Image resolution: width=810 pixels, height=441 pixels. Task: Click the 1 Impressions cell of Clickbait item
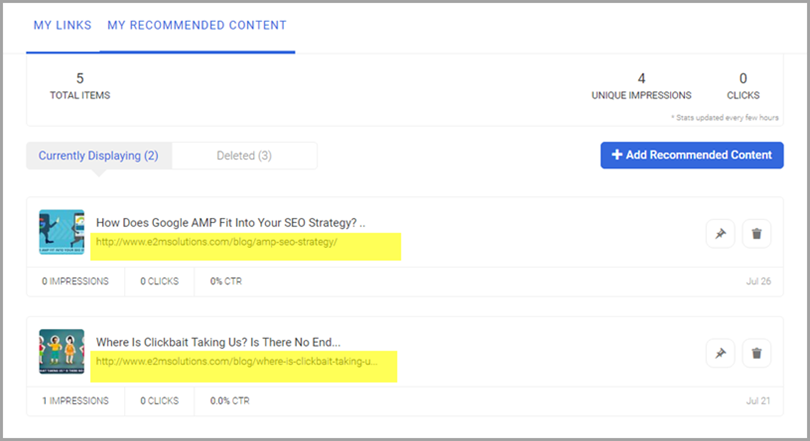75,401
